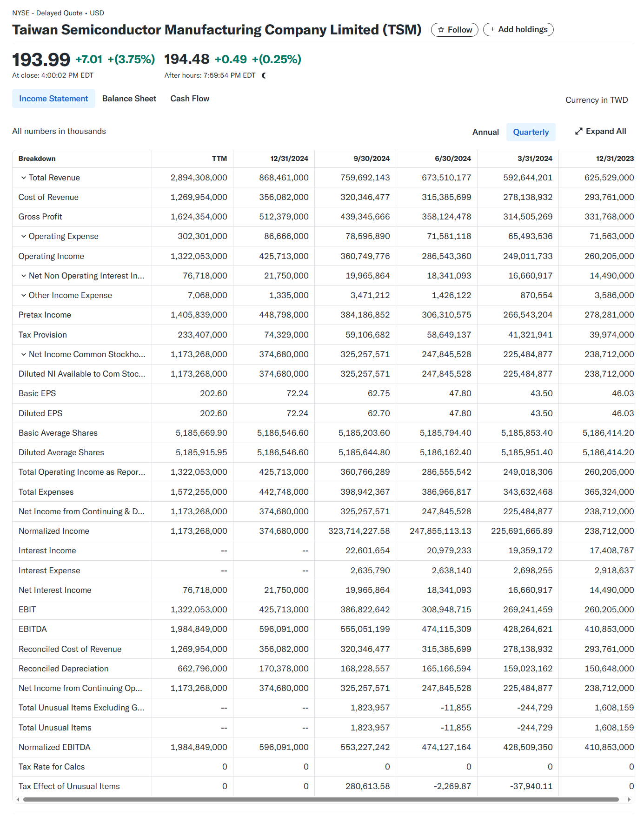The height and width of the screenshot is (816, 644).
Task: Click the Breakdown column header
Action: (x=37, y=159)
